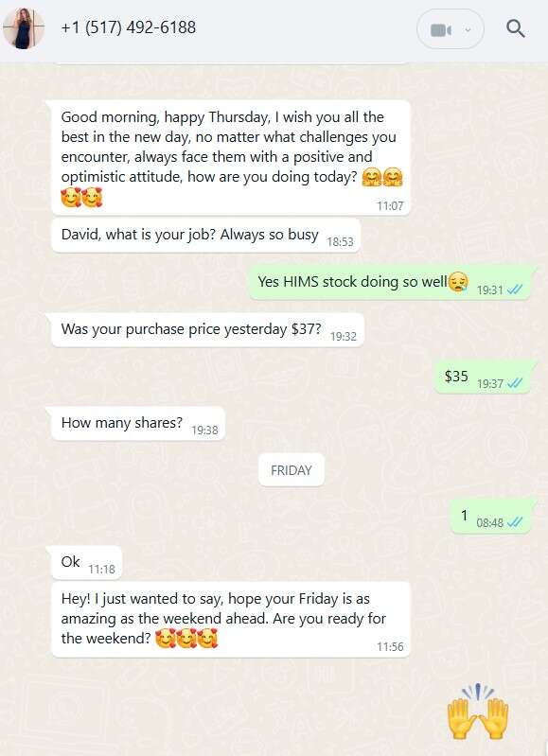Select the 'Ok' message bubble

tap(86, 562)
